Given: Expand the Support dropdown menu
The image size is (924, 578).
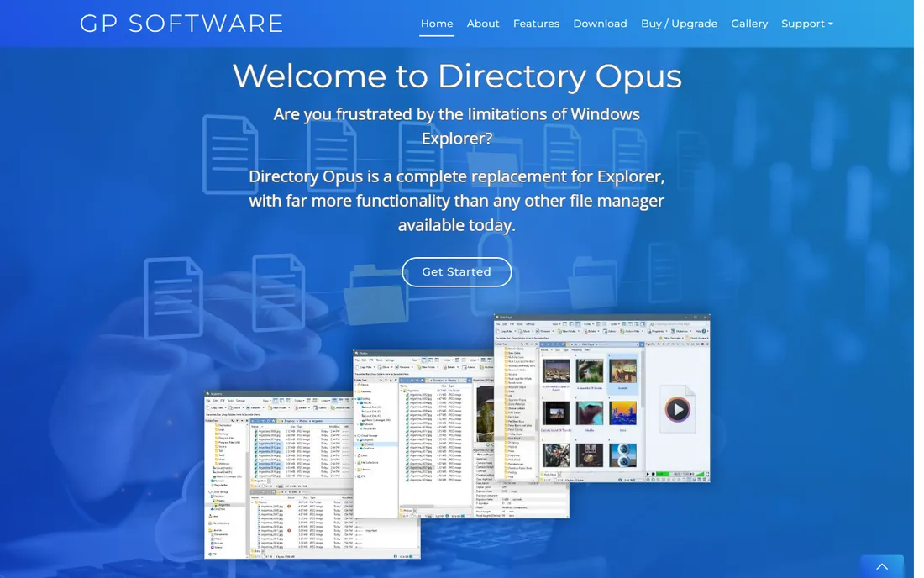Looking at the screenshot, I should (806, 24).
